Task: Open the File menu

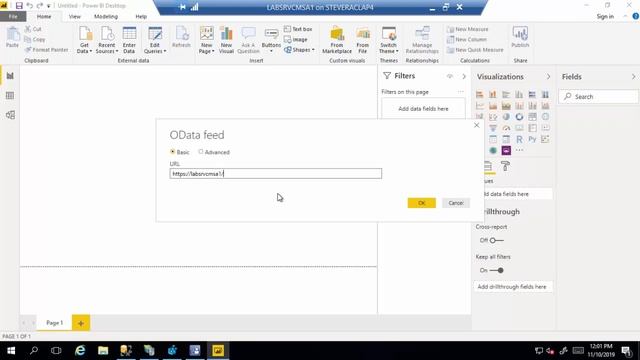Action: pos(13,16)
